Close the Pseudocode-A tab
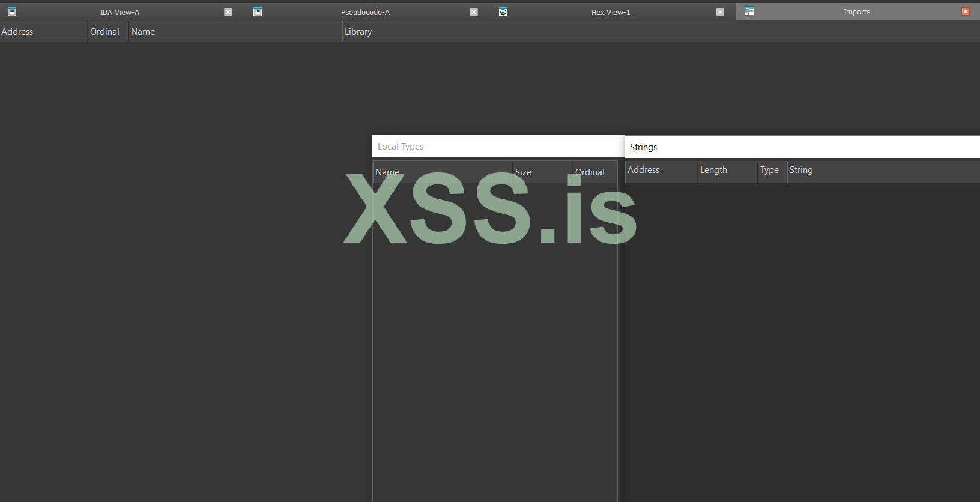Viewport: 980px width, 502px height. (x=474, y=12)
